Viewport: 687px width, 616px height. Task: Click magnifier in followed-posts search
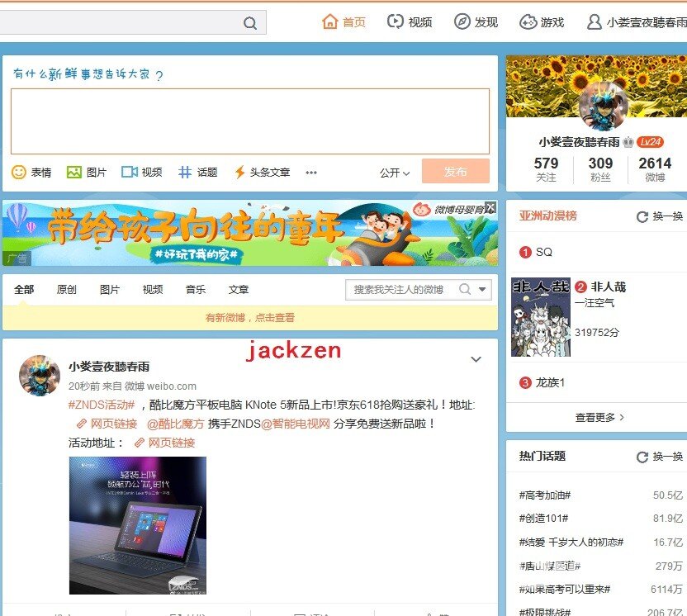point(465,289)
